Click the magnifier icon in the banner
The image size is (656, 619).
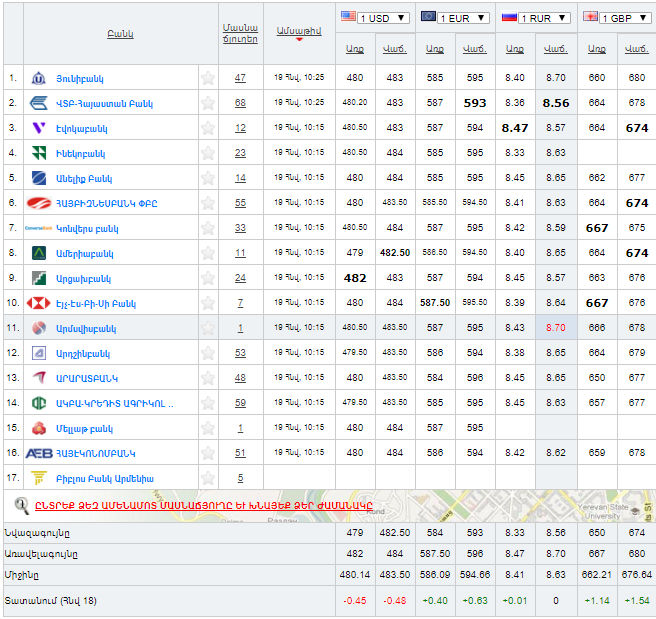[x=21, y=505]
